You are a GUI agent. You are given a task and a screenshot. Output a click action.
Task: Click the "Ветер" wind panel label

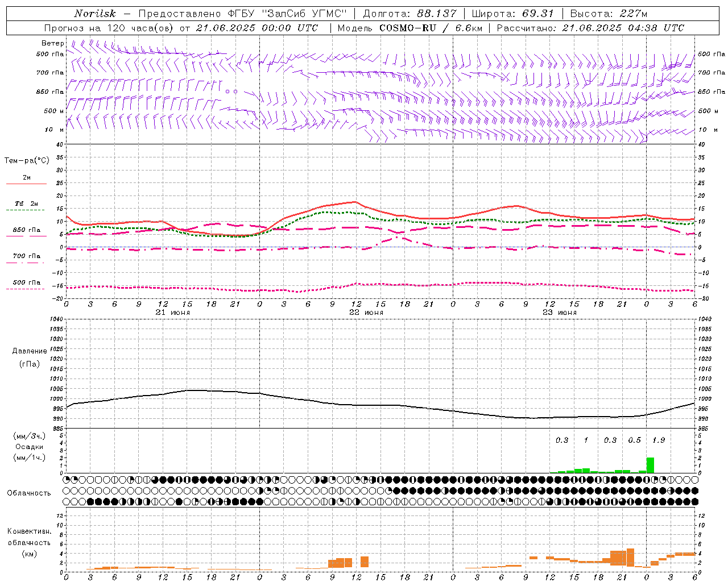[53, 43]
